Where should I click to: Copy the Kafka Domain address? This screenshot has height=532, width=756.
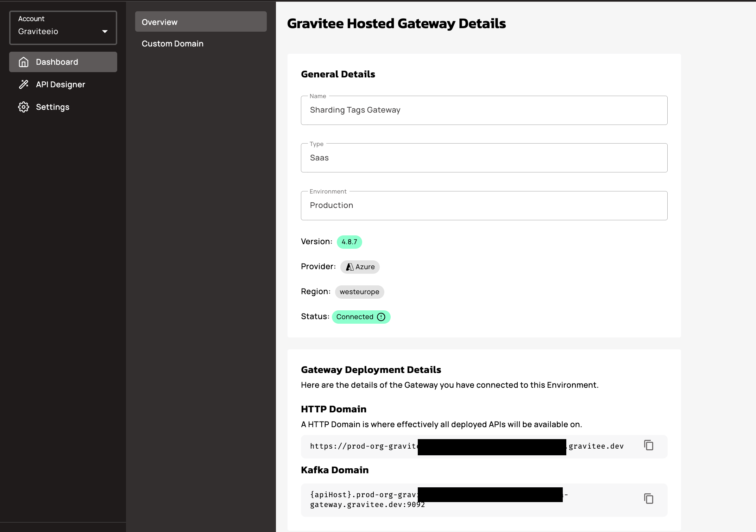649,499
